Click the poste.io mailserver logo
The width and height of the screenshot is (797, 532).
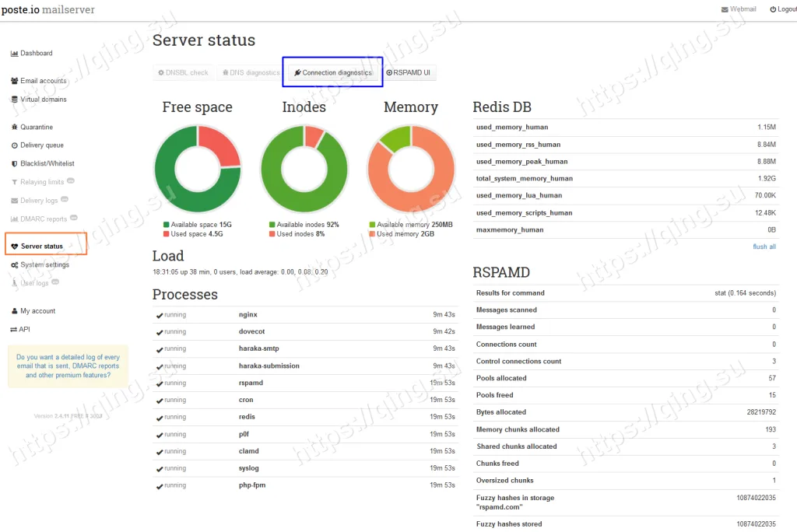coord(47,9)
